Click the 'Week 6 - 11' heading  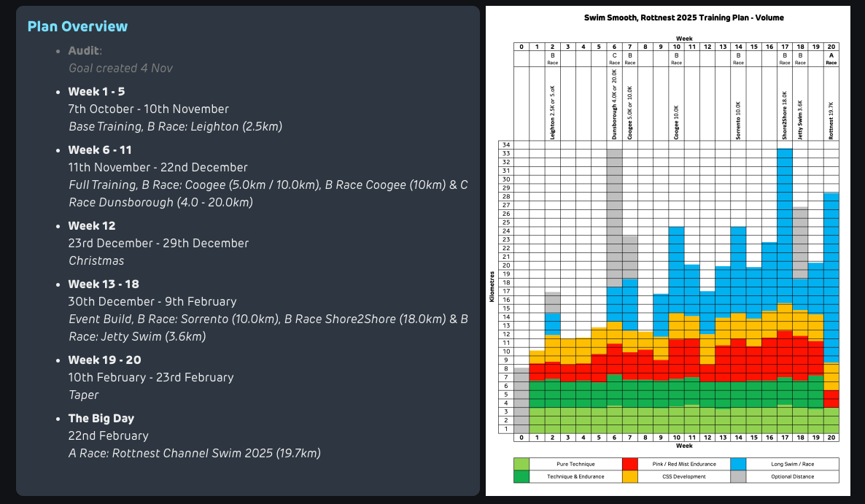100,150
